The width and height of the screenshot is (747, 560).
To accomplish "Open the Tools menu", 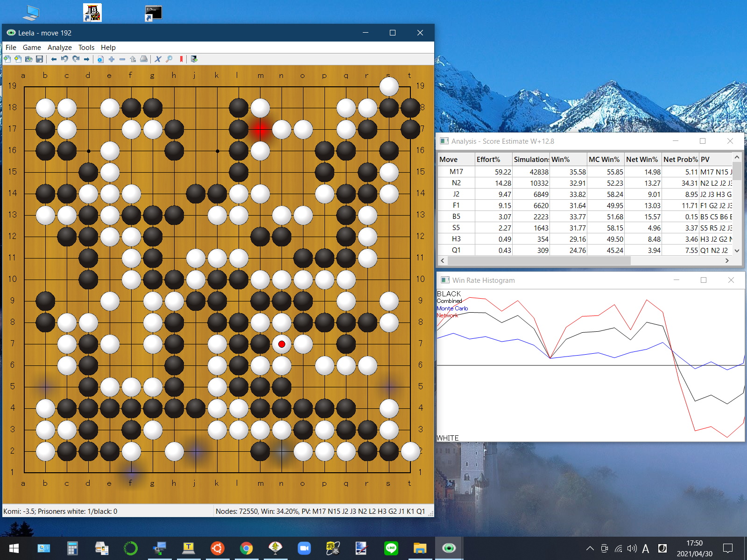I will pos(86,48).
